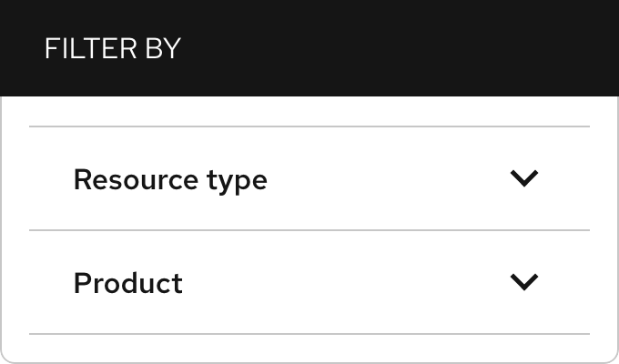This screenshot has height=364, width=619.
Task: Expand the Product filter chevron
Action: click(x=524, y=282)
